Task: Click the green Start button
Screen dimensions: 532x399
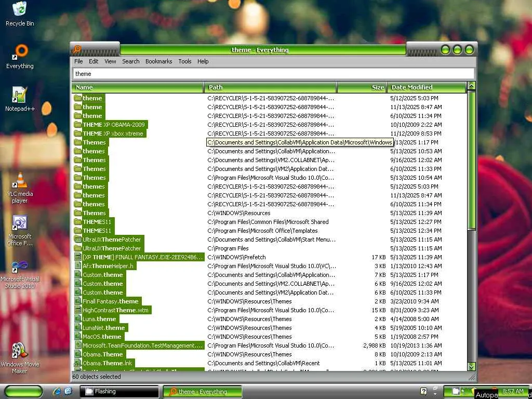Action: click(x=24, y=391)
